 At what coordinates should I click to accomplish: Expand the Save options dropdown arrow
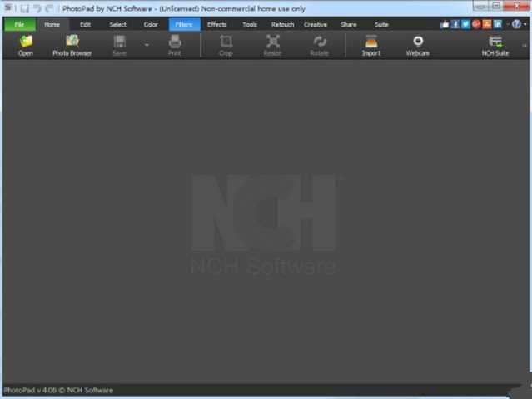click(x=147, y=45)
